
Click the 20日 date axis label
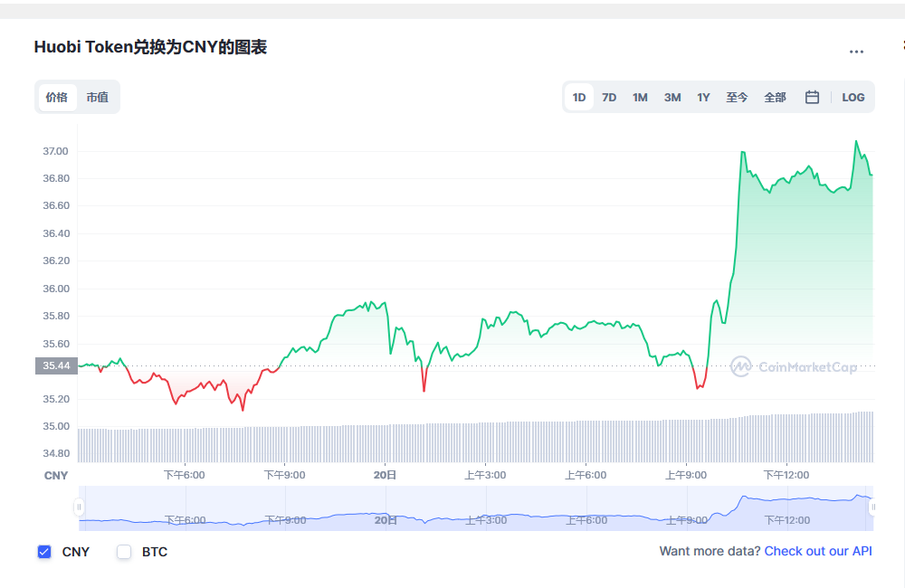(x=385, y=475)
